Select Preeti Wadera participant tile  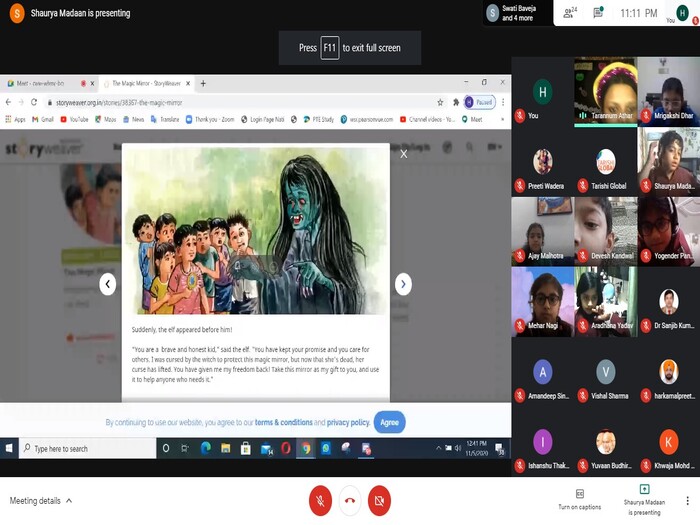coord(542,162)
